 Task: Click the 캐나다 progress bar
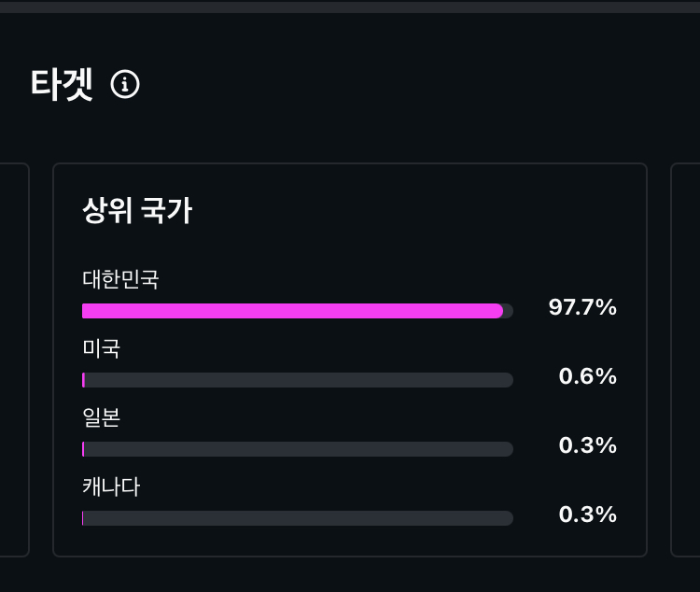(298, 518)
